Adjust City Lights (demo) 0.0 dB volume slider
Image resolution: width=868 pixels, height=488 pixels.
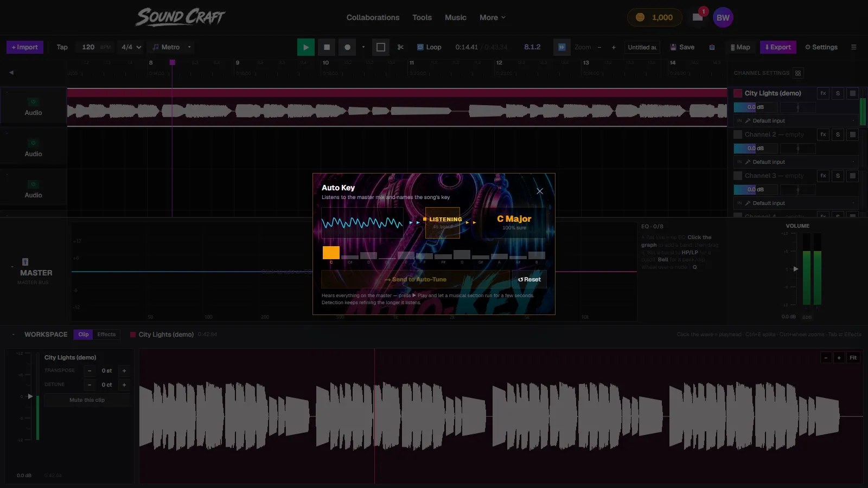pyautogui.click(x=756, y=107)
